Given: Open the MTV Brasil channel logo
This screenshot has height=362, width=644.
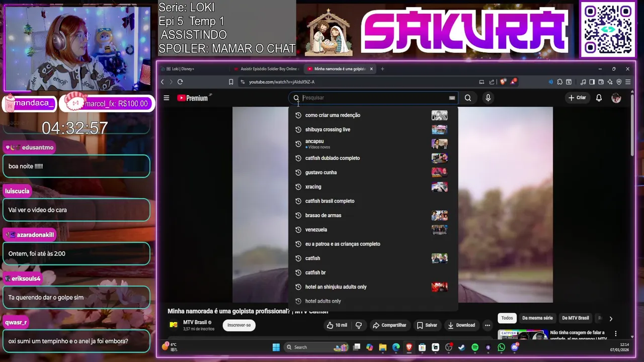Looking at the screenshot, I should coord(174,325).
